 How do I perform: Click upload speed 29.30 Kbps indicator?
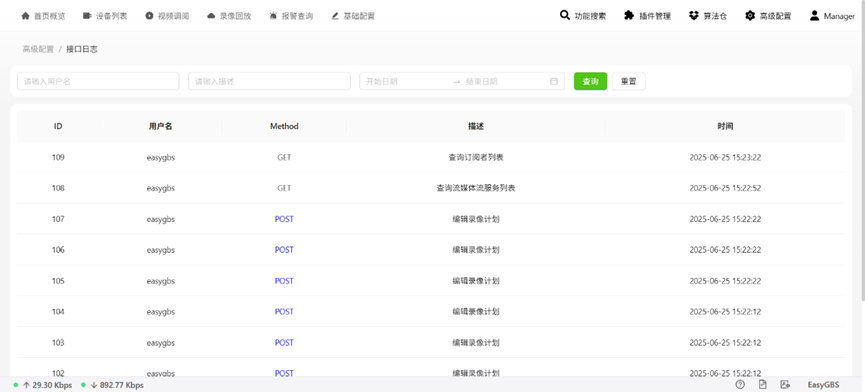pos(43,385)
